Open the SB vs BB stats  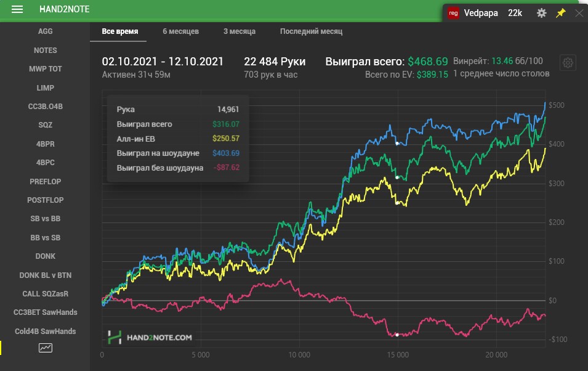click(x=46, y=219)
